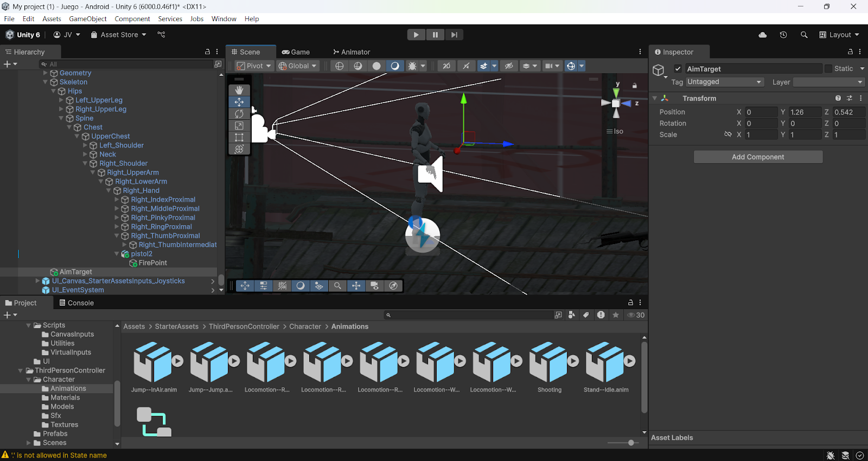Open the JV account dropdown
Viewport: 868px width, 461px height.
click(x=67, y=35)
